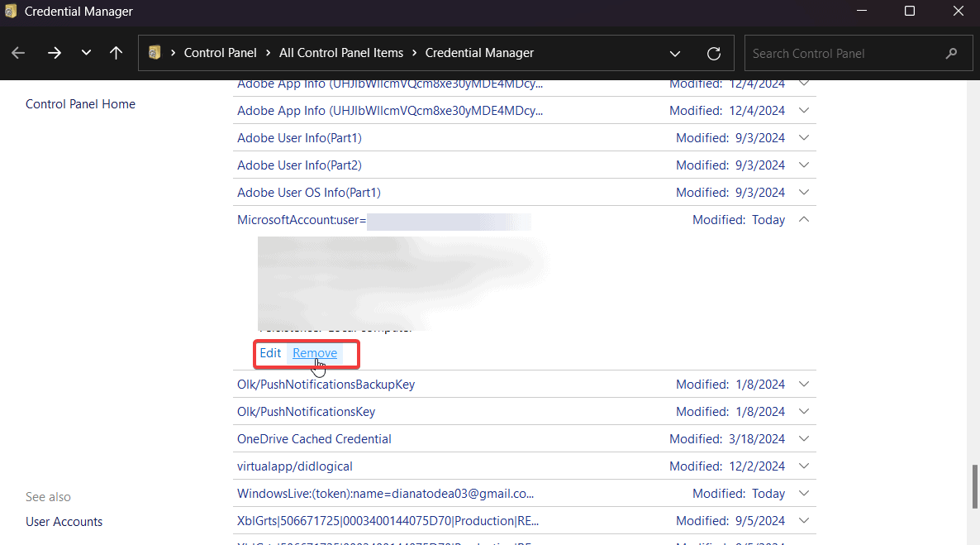Screen dimensions: 980x545
Task: Open recent locations dropdown arrow
Action: (86, 53)
